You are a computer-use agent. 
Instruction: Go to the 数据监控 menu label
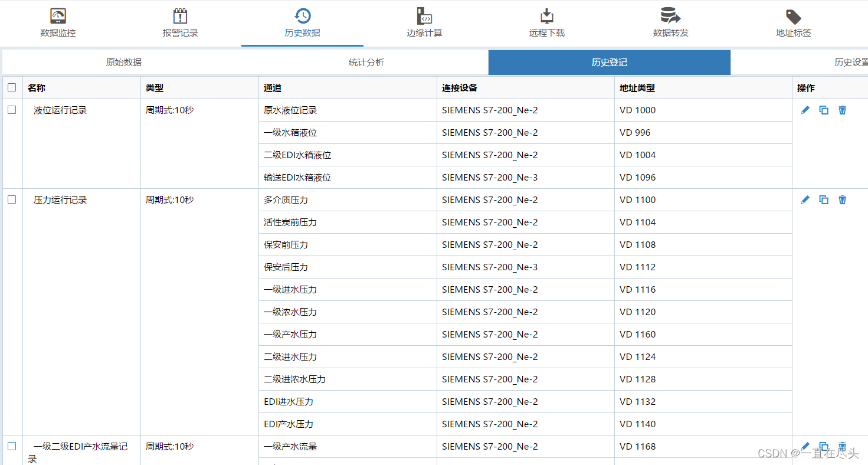click(58, 33)
